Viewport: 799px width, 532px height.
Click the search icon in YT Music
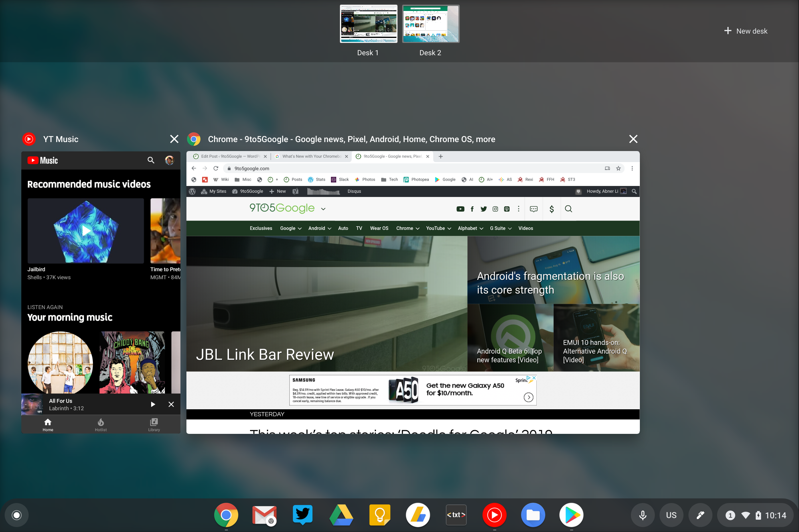pyautogui.click(x=151, y=160)
